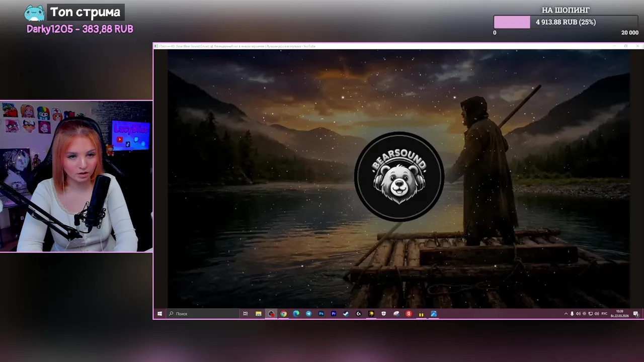
Task: Minimize the YouTube player window
Action: (614, 46)
